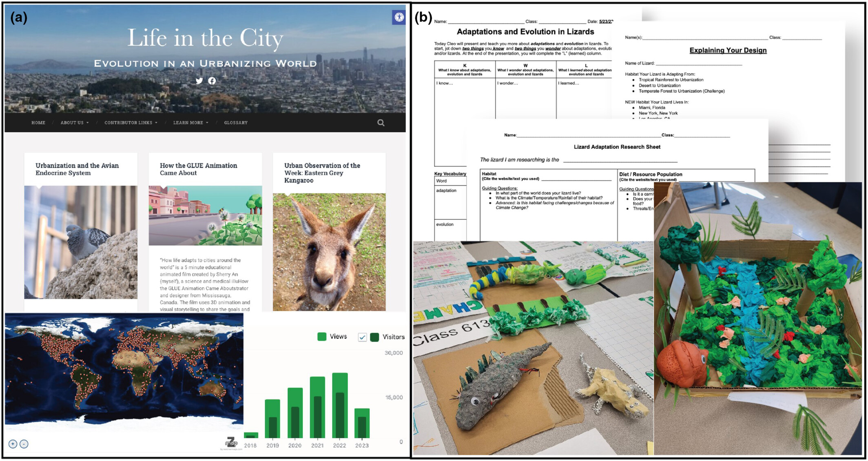Zoom out on the world map
Image resolution: width=868 pixels, height=461 pixels.
24,444
